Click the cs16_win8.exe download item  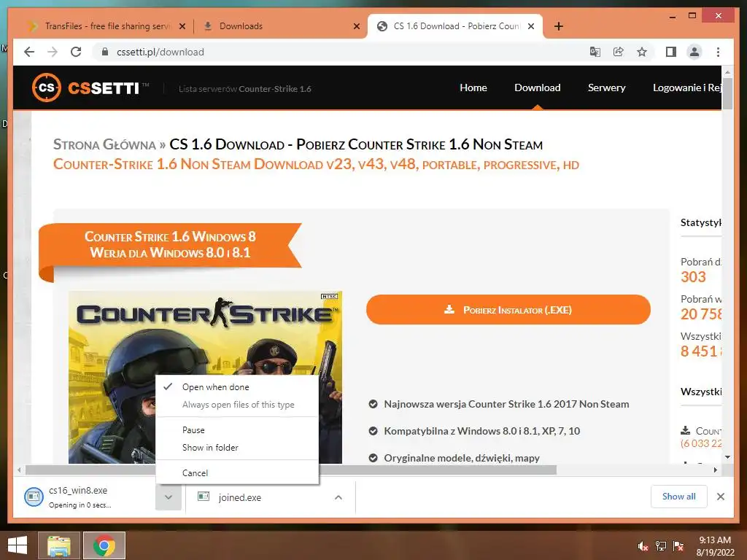tap(88, 497)
